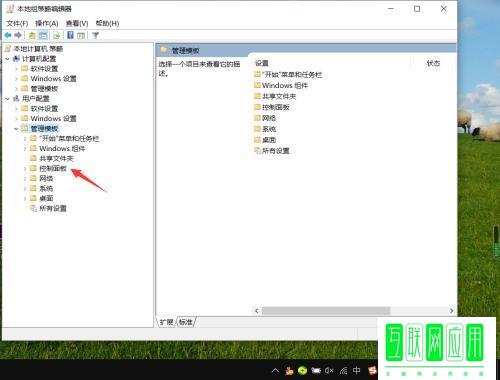Click the Filter funnel toolbar icon

tap(95, 35)
